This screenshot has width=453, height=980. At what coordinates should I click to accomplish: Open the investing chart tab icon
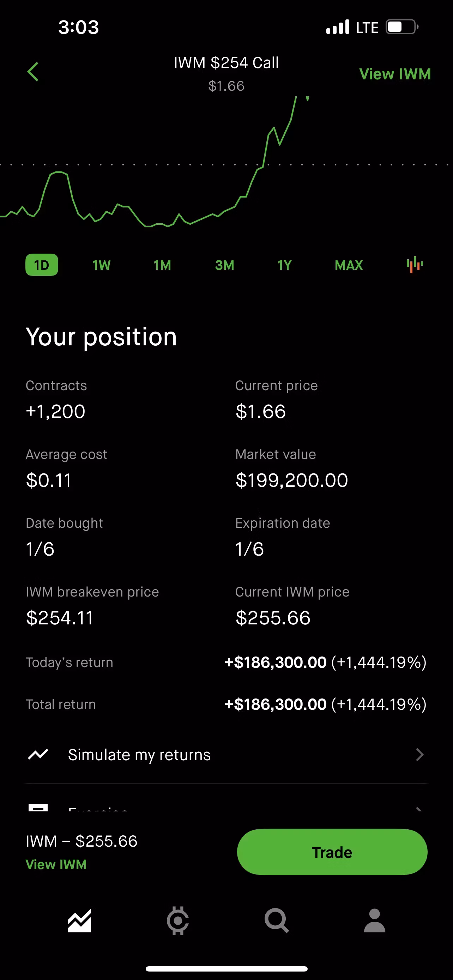click(x=79, y=921)
